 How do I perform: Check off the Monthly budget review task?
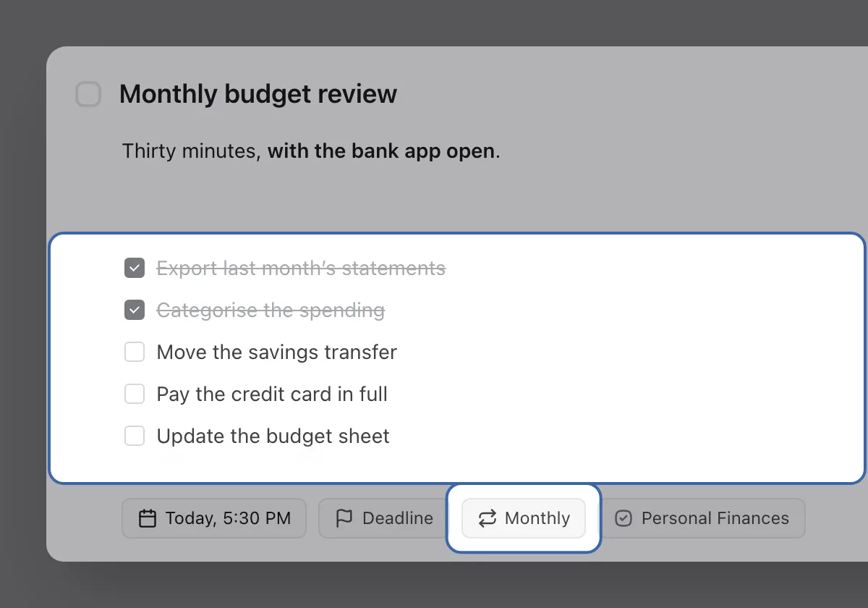pyautogui.click(x=88, y=95)
